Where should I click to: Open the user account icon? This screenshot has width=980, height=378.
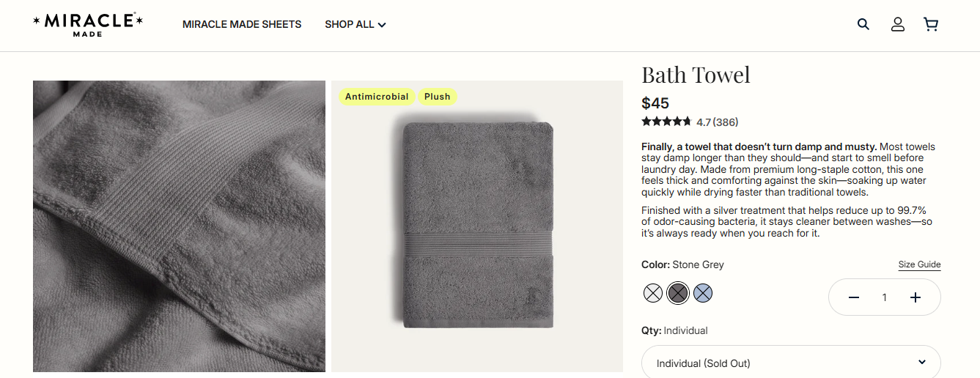coord(898,24)
